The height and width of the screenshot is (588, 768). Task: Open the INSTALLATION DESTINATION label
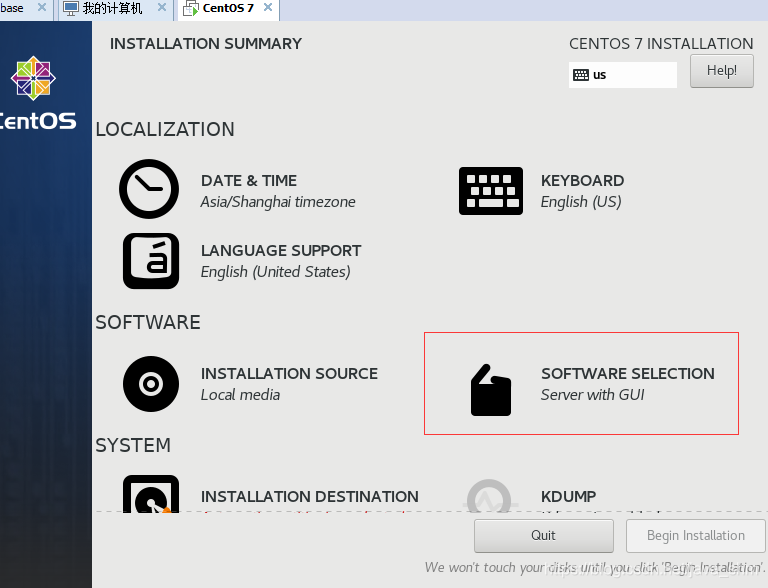pos(310,497)
